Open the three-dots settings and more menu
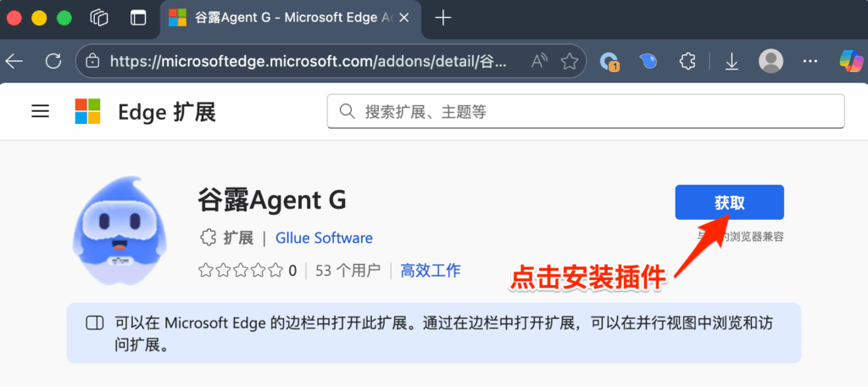Screen dimensions: 868x387 (x=810, y=61)
